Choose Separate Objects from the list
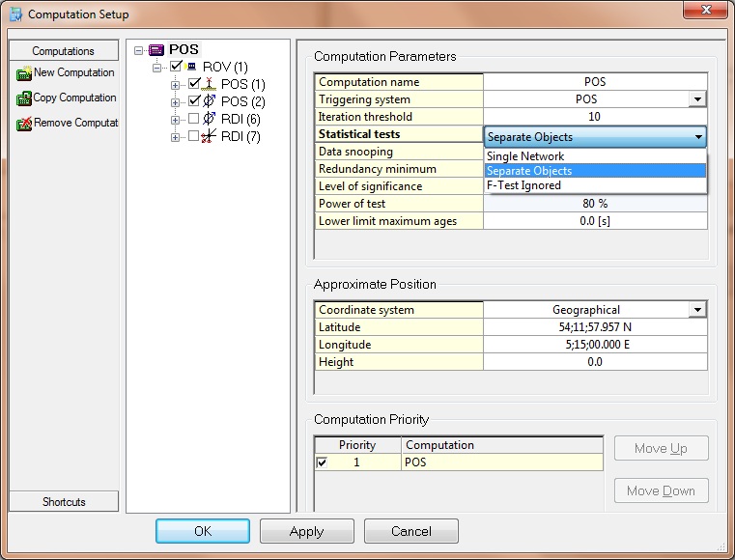The height and width of the screenshot is (560, 735). (x=595, y=171)
